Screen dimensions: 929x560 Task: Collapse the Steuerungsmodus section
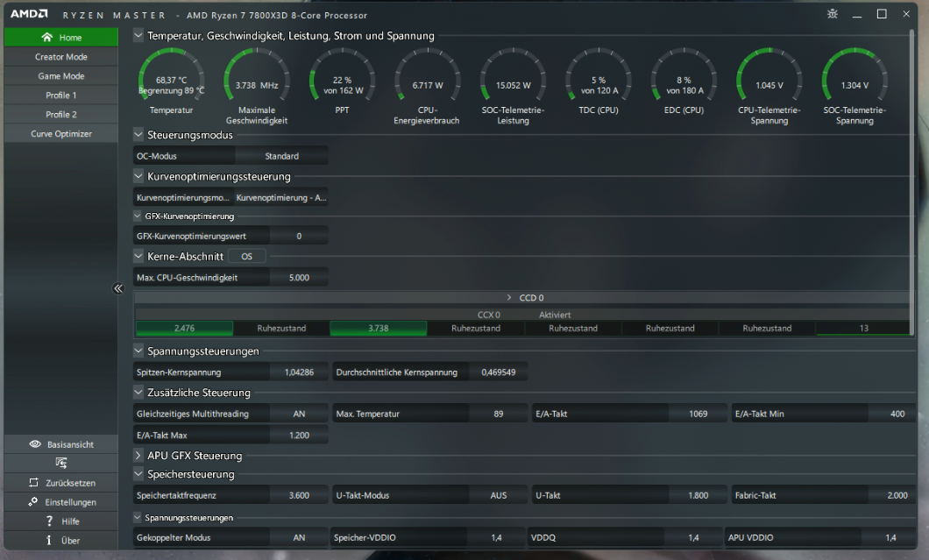pos(138,134)
